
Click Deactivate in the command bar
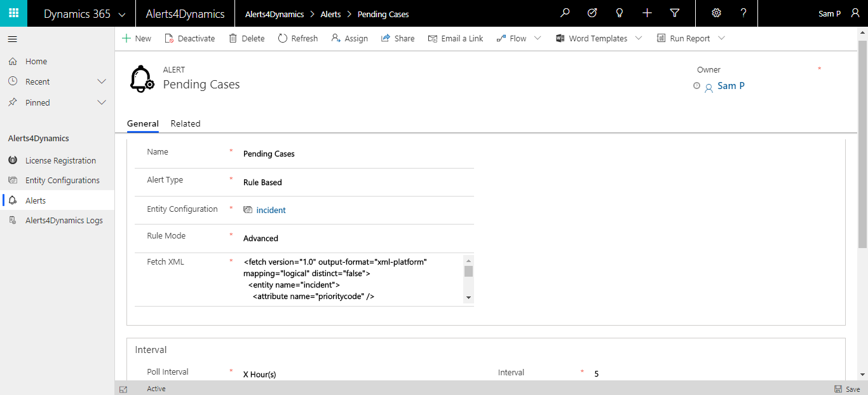pos(189,38)
